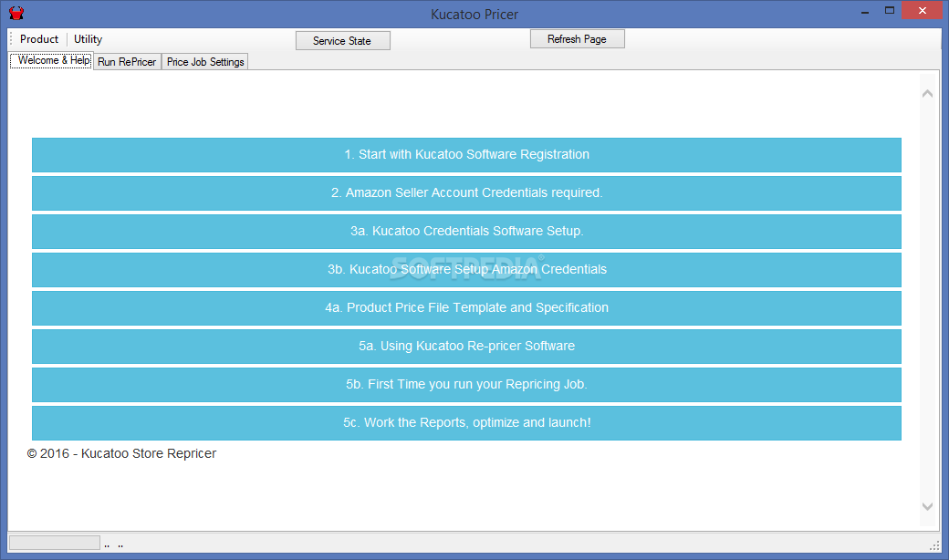The width and height of the screenshot is (949, 560).
Task: Click the red Kucatoo app icon in title bar
Action: tap(16, 13)
